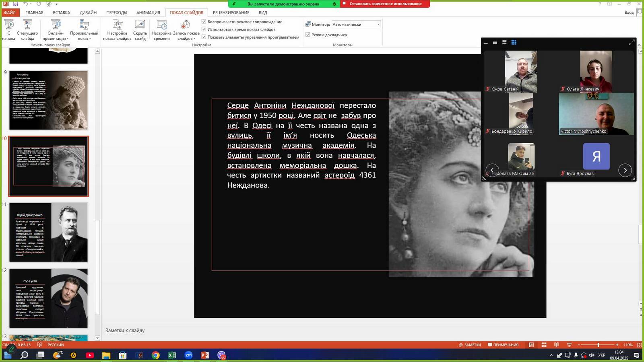Toggle Presenter view checkbox
This screenshot has width=644, height=362.
click(x=308, y=35)
